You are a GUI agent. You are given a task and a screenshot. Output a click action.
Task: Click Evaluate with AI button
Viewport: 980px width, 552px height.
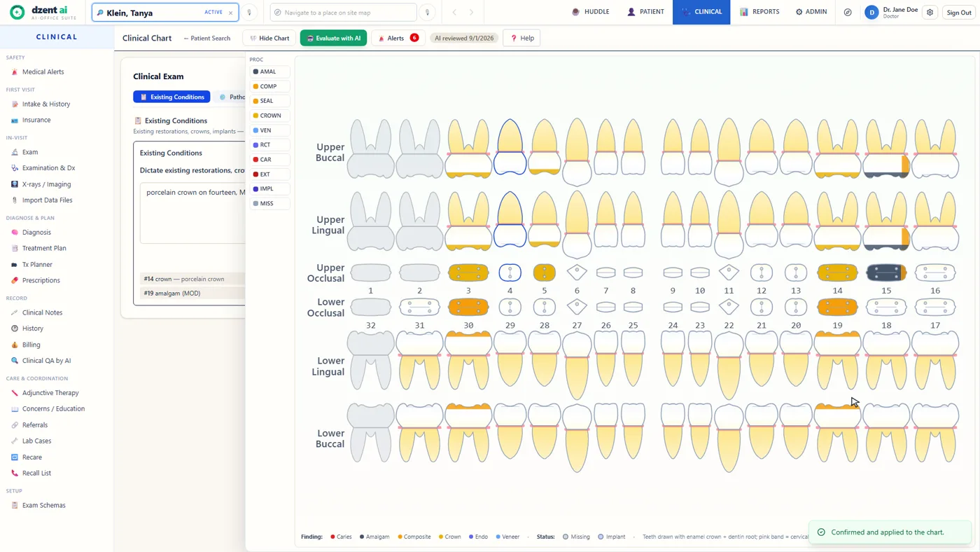pos(333,38)
